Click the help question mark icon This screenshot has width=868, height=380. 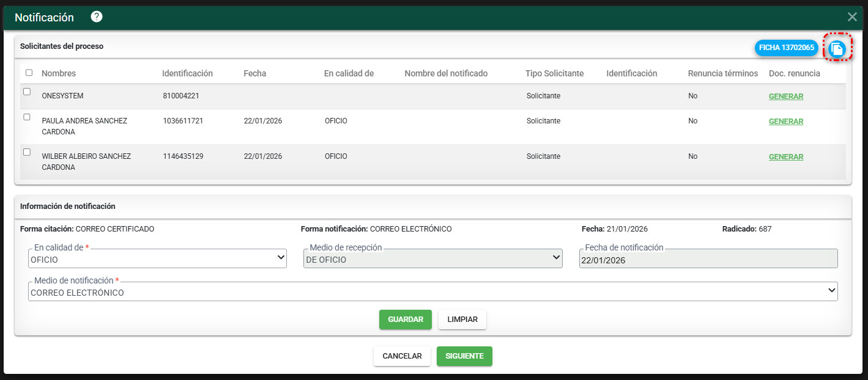point(97,17)
